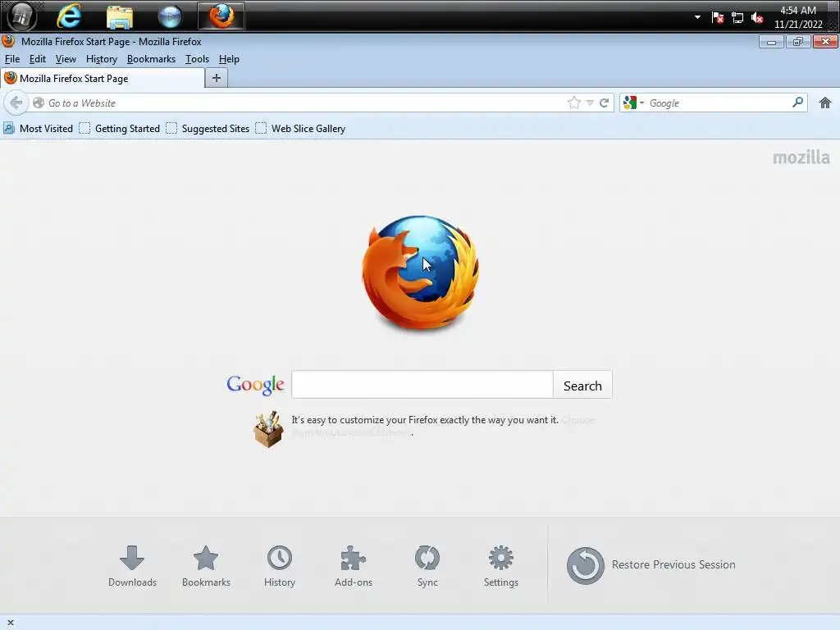Focus the Google search field on start page
Viewport: 840px width, 630px height.
coord(422,385)
